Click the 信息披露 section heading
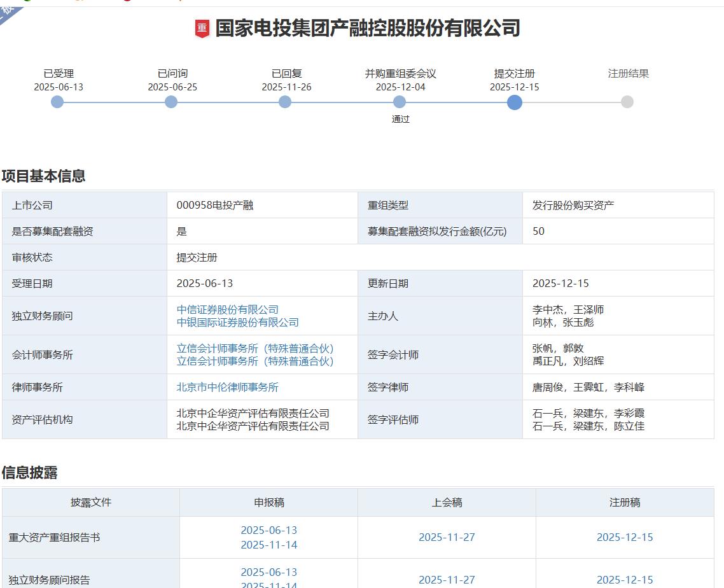The width and height of the screenshot is (724, 588). pos(29,473)
